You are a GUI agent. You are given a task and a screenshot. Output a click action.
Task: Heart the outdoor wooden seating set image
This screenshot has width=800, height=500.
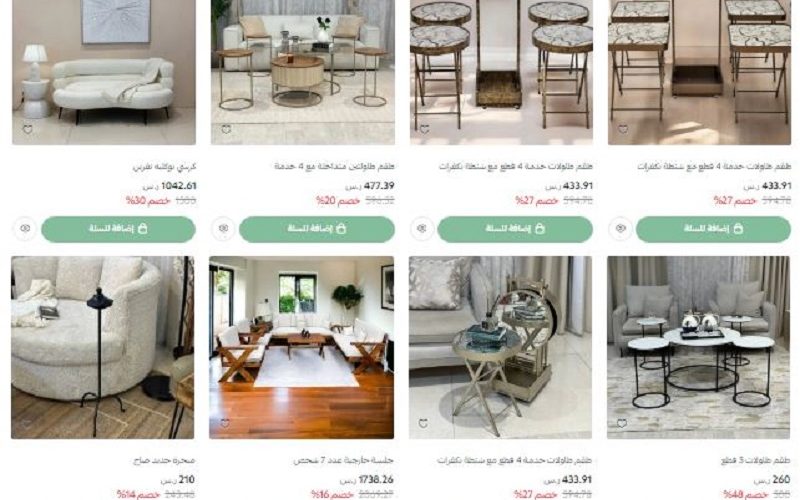[x=225, y=423]
